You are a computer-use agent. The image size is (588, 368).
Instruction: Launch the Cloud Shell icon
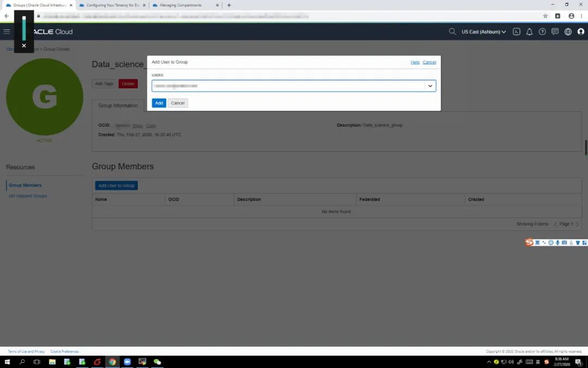coord(517,32)
